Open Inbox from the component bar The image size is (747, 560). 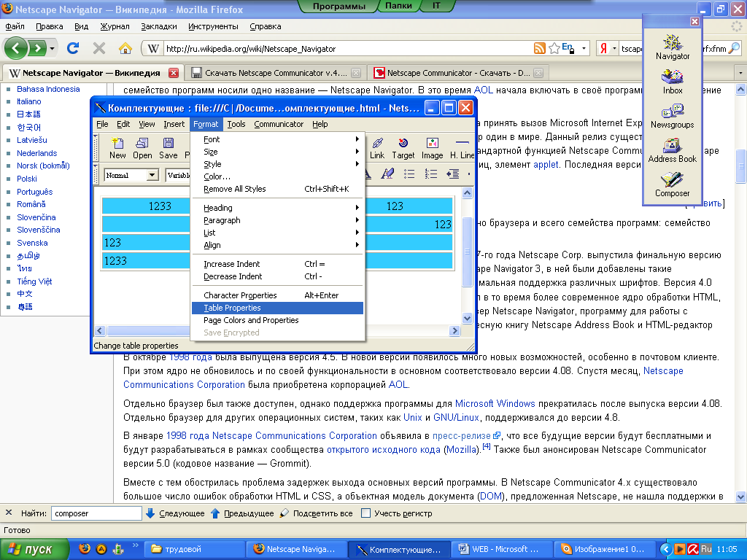(672, 82)
